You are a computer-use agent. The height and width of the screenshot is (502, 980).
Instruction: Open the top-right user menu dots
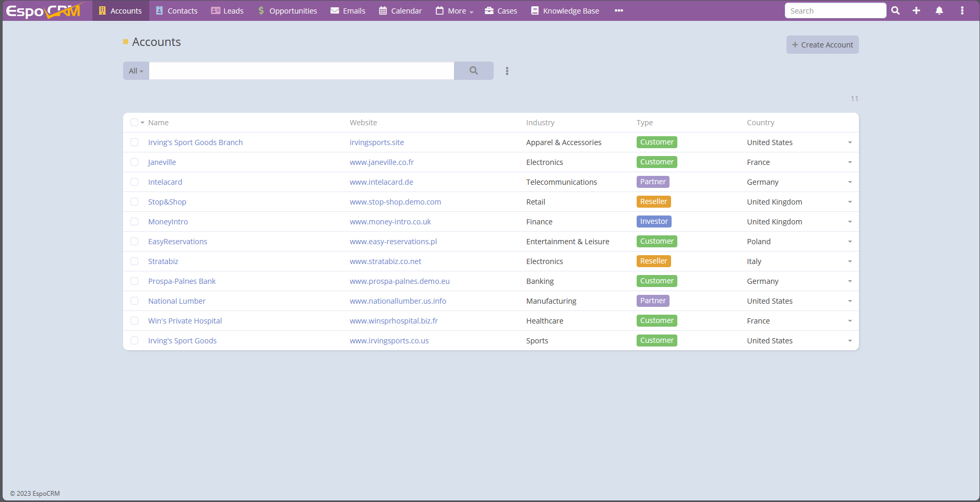(x=962, y=10)
